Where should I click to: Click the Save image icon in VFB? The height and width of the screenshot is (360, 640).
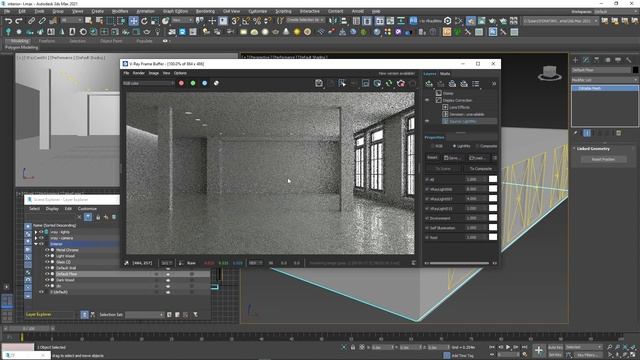coord(319,83)
